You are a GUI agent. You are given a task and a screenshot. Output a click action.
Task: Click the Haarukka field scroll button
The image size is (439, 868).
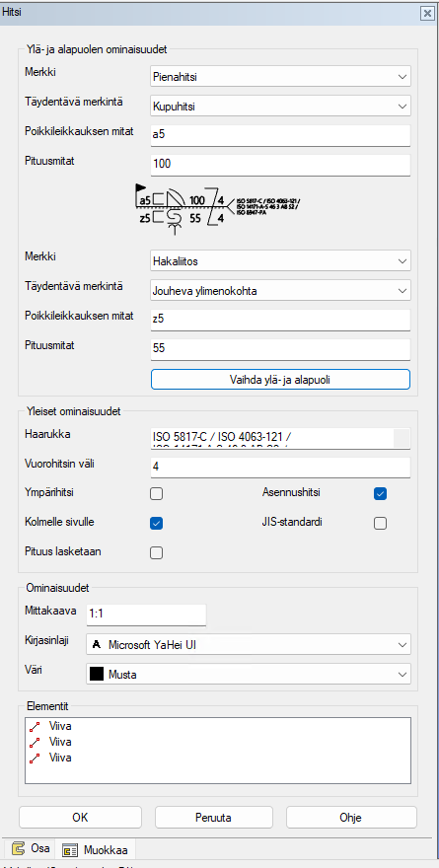[402, 438]
